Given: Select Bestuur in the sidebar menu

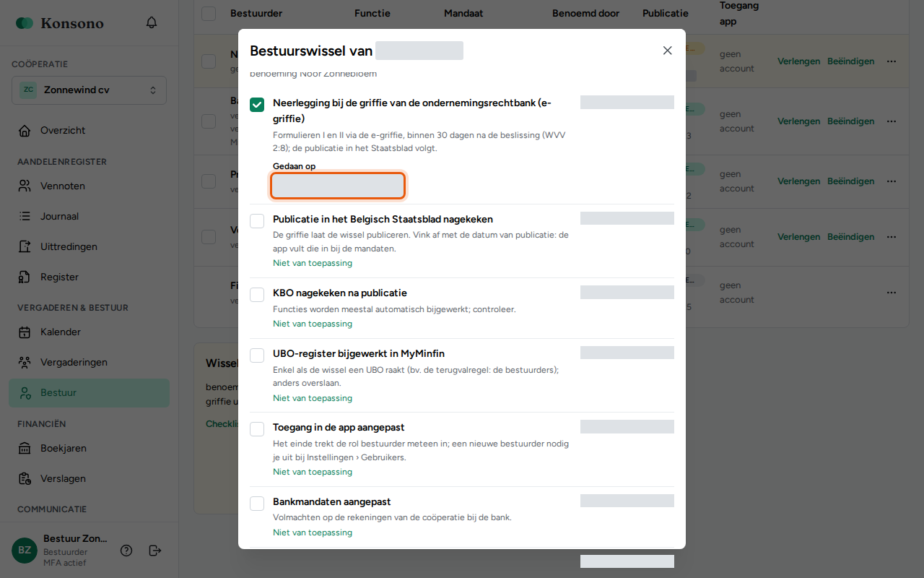Looking at the screenshot, I should 90,393.
